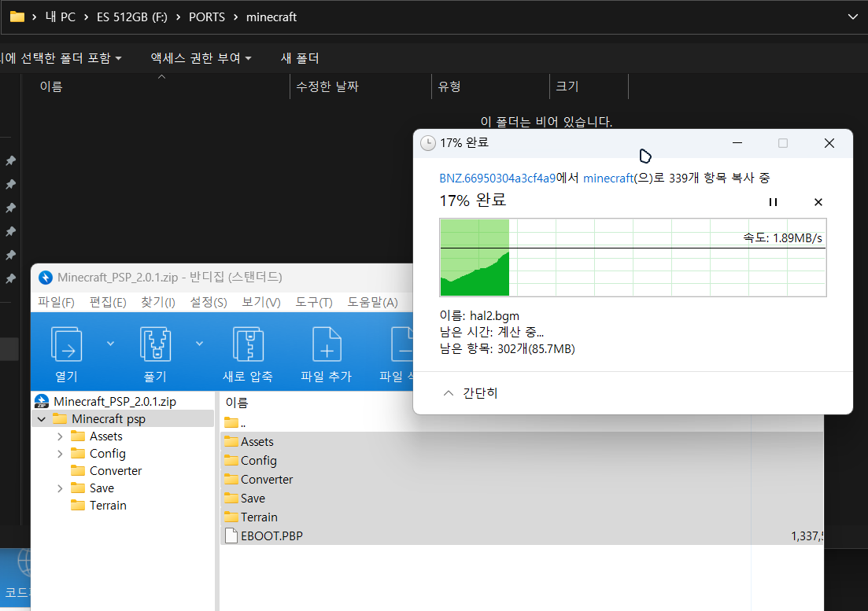This screenshot has height=611, width=868.
Task: Click folder icon in Explorer address bar
Action: 17,17
